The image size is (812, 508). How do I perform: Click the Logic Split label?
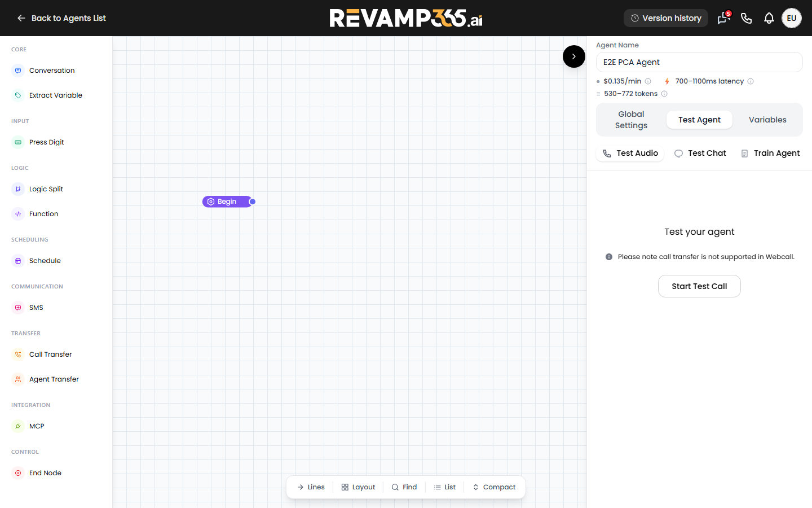[46, 189]
